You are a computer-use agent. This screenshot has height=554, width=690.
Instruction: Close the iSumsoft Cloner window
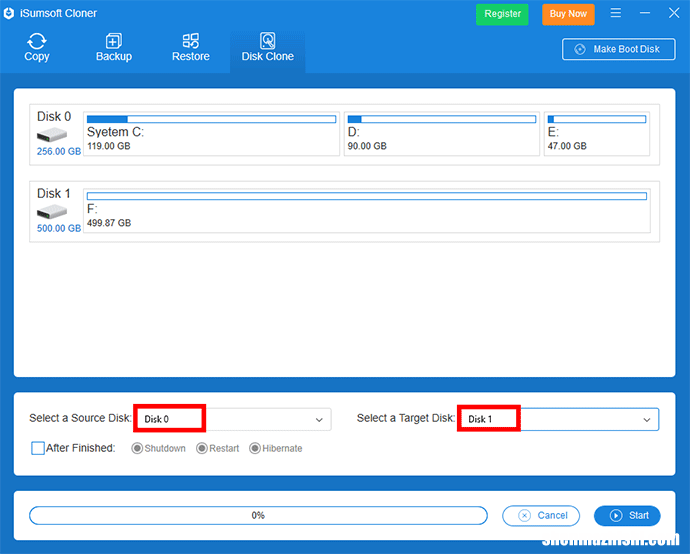tap(674, 13)
